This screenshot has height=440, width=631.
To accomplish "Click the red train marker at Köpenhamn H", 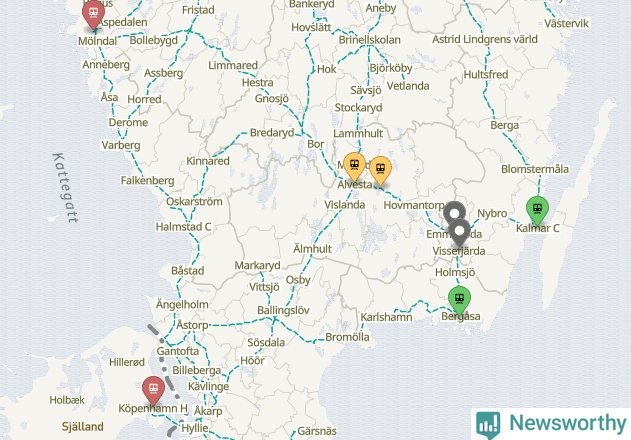I will tap(153, 390).
